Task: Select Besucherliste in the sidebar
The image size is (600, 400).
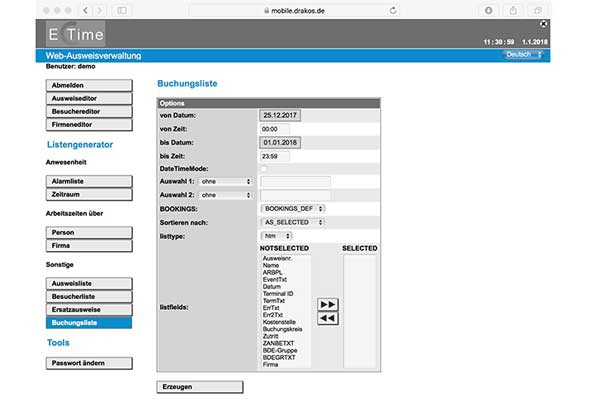Action: pyautogui.click(x=89, y=297)
